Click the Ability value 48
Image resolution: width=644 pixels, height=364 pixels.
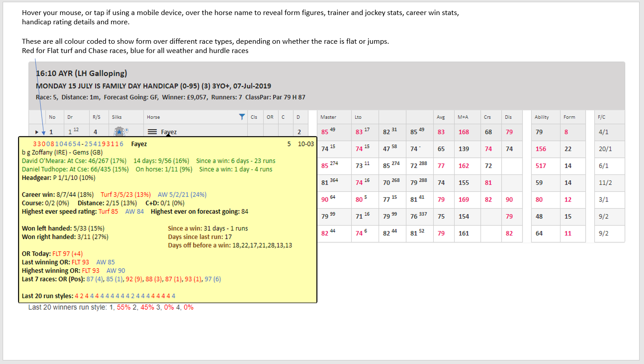(539, 216)
